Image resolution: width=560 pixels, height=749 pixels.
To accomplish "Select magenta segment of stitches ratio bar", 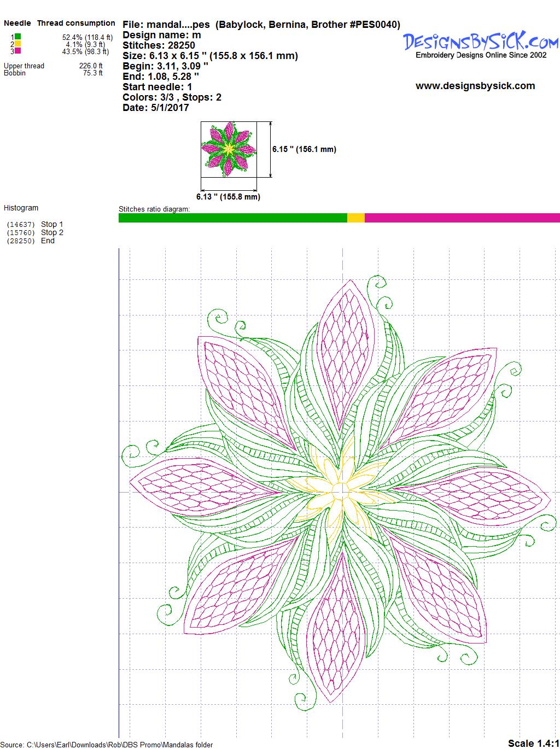I will click(x=462, y=218).
